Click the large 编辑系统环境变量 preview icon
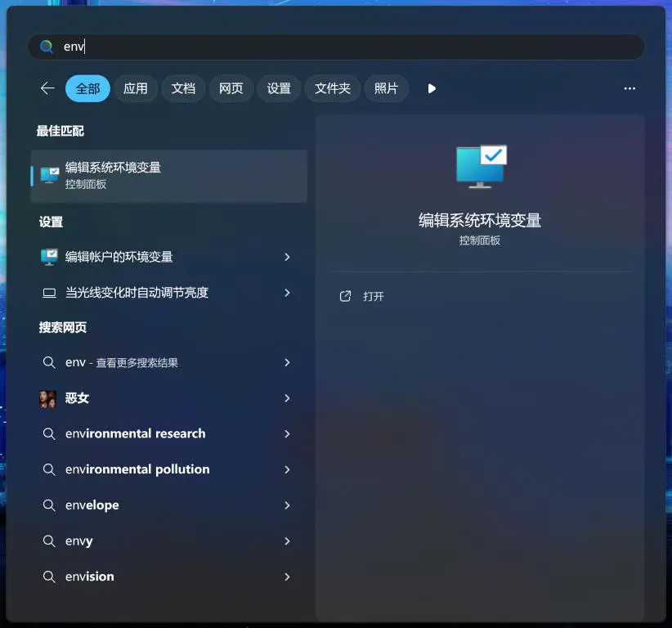 (x=481, y=166)
